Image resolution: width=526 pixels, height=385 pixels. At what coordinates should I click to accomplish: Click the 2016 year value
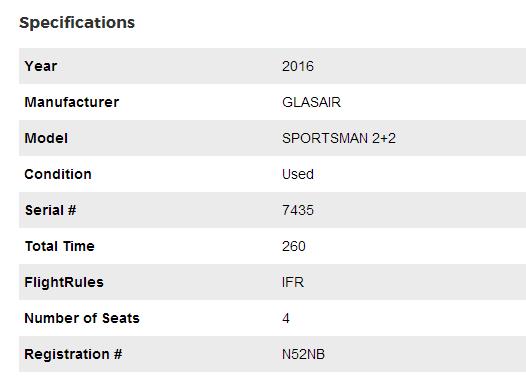(298, 66)
